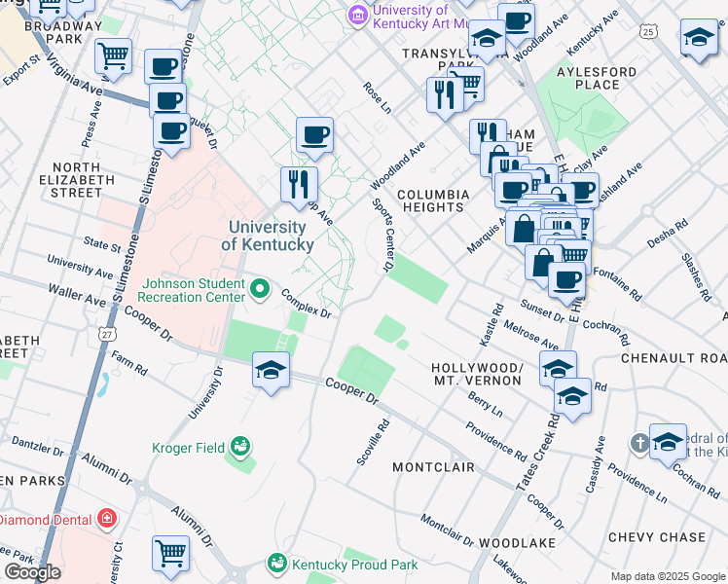Viewport: 728px width, 584px height.
Task: Open the restaurant marker below Transylvania Park
Action: coord(445,96)
